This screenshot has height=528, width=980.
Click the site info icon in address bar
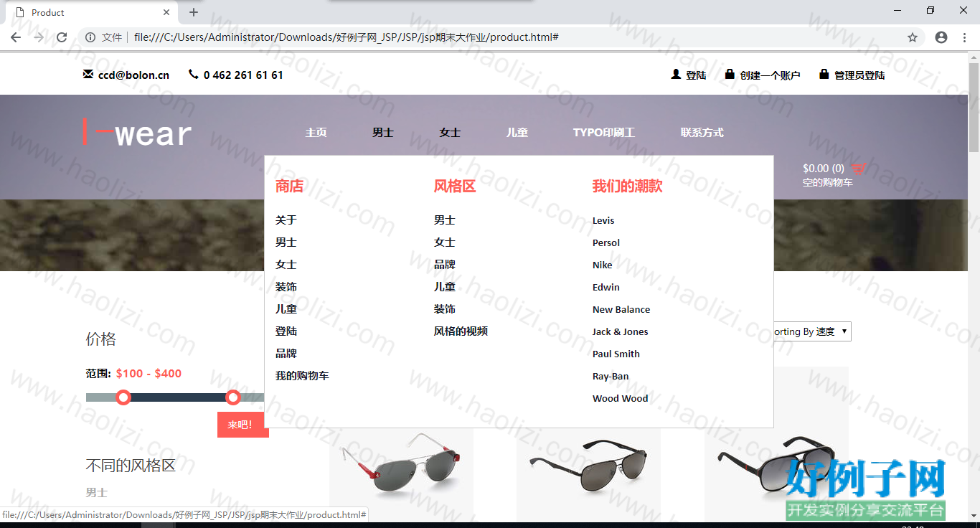(90, 37)
